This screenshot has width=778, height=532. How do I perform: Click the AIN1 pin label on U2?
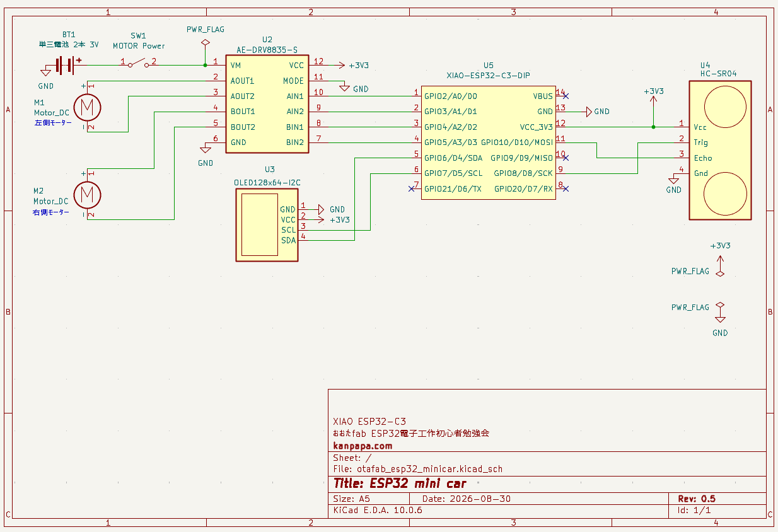click(295, 96)
